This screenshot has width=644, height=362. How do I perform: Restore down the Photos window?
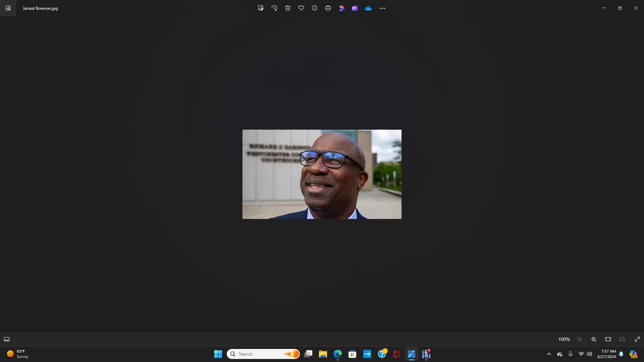point(620,8)
